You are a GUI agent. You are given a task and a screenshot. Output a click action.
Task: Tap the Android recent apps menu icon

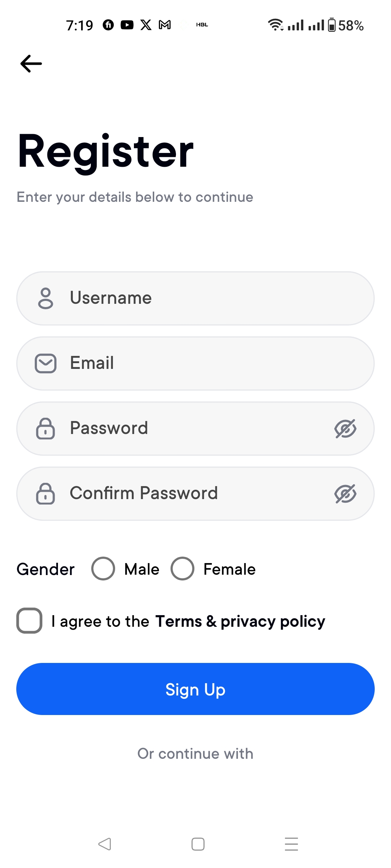[291, 844]
